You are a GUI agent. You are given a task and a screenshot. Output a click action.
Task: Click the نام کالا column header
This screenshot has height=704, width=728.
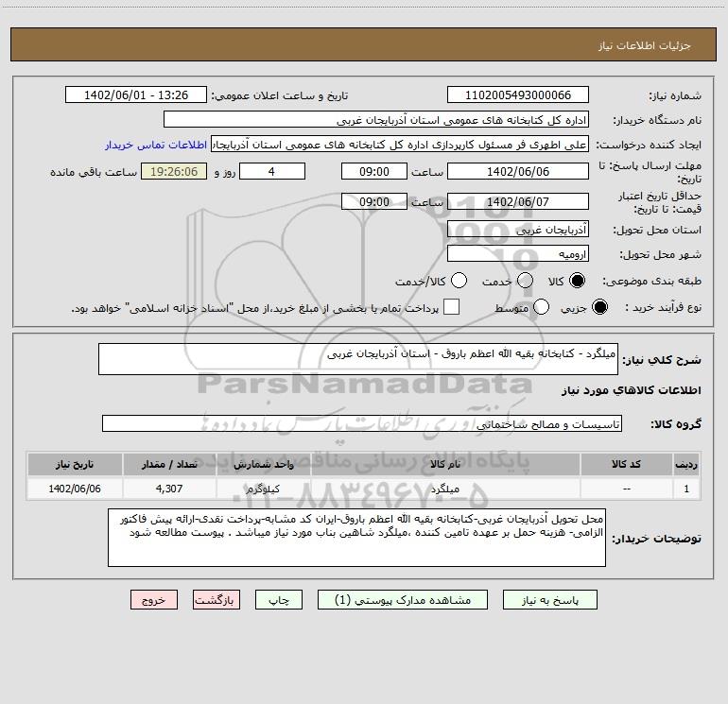tap(445, 464)
